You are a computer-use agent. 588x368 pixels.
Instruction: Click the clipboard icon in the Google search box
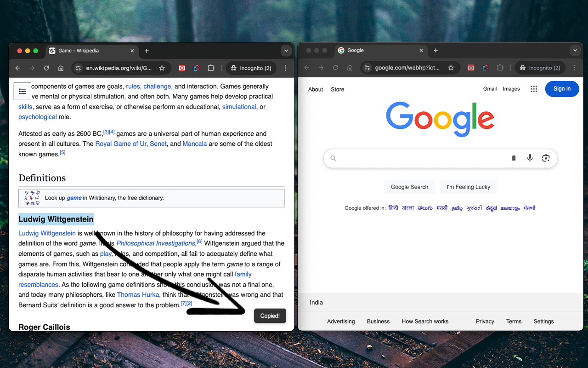pos(514,158)
